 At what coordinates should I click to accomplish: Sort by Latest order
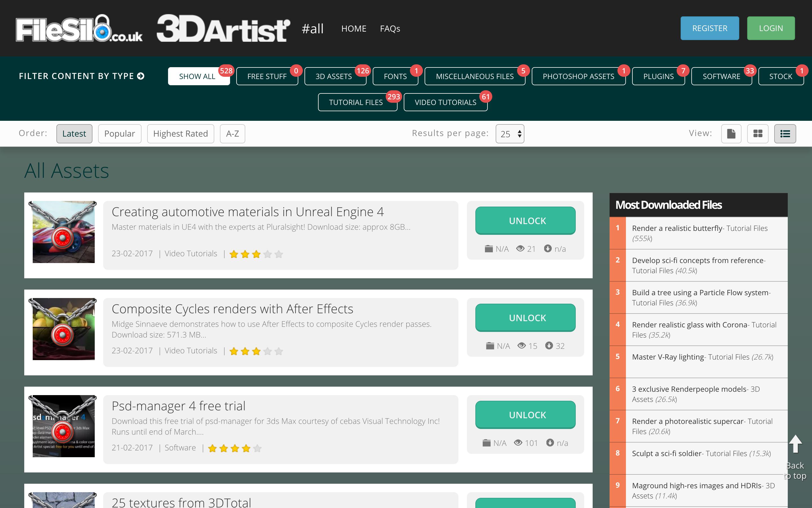pos(74,134)
